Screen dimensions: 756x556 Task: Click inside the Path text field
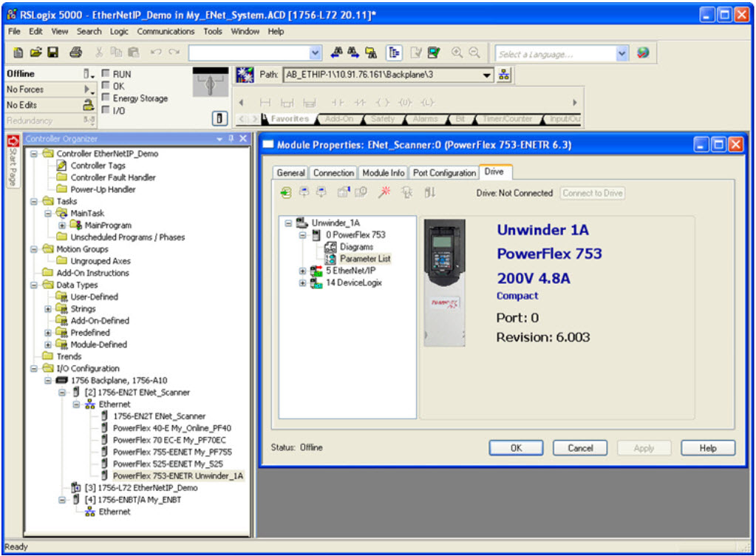click(382, 75)
